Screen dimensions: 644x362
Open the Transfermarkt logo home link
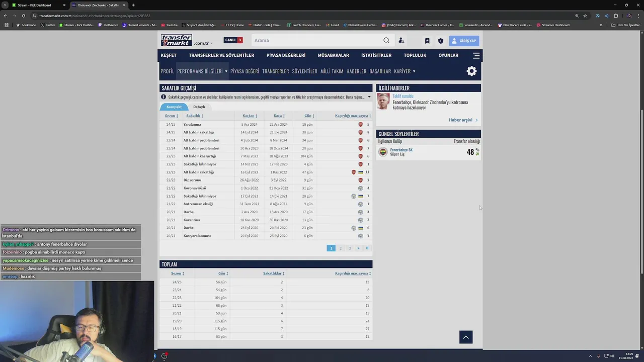(x=176, y=40)
